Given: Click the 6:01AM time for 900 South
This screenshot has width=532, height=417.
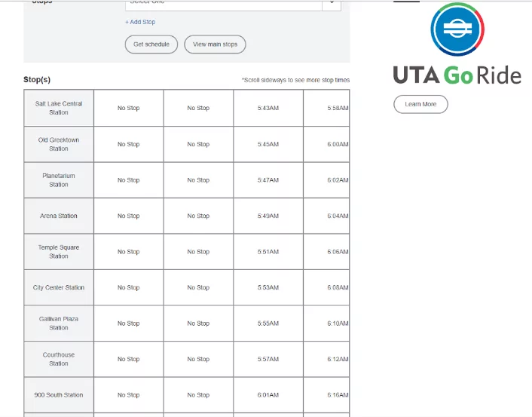Looking at the screenshot, I should tap(268, 395).
